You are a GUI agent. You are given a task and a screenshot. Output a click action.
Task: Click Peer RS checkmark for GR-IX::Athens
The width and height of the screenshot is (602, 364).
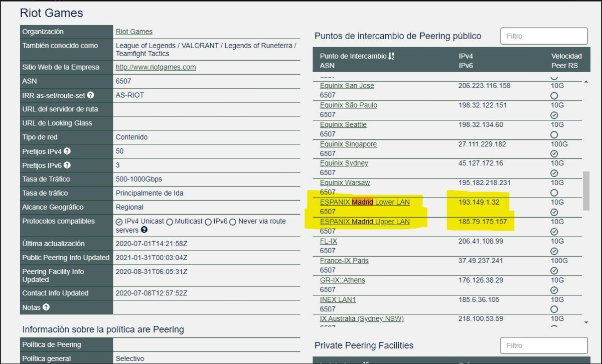pyautogui.click(x=554, y=290)
